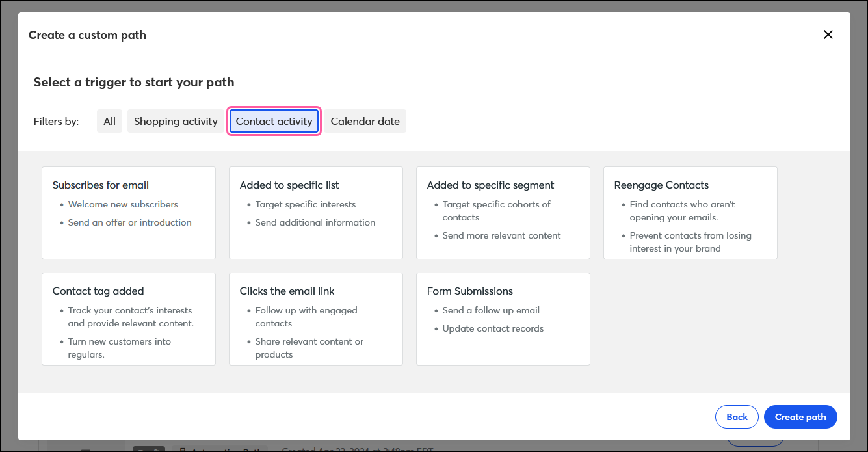Choose the Contact tag added trigger
This screenshot has width=868, height=452.
(129, 319)
